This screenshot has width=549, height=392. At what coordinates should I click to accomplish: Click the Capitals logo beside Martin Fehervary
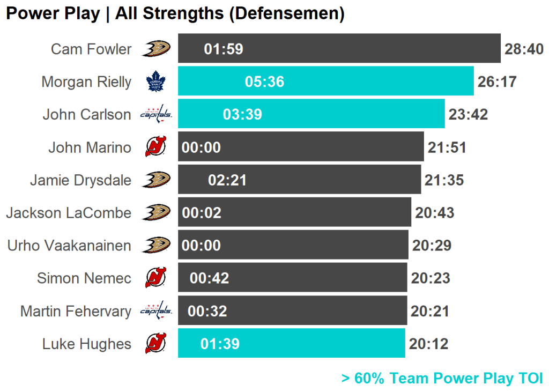[x=156, y=310]
